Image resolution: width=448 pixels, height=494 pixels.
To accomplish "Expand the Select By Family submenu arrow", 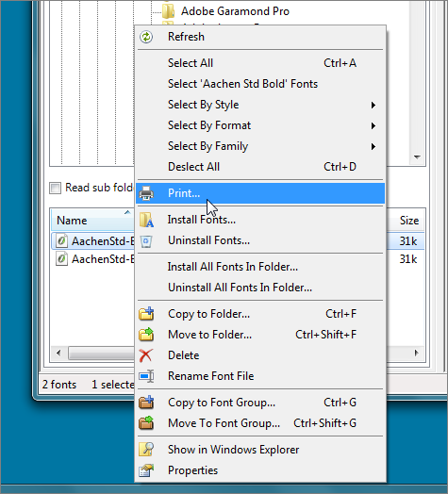I will (373, 146).
